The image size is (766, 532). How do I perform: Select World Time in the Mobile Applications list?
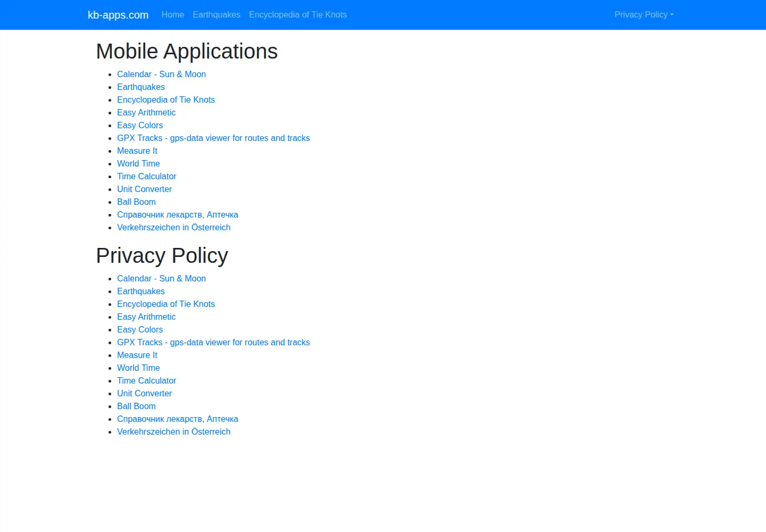click(138, 164)
